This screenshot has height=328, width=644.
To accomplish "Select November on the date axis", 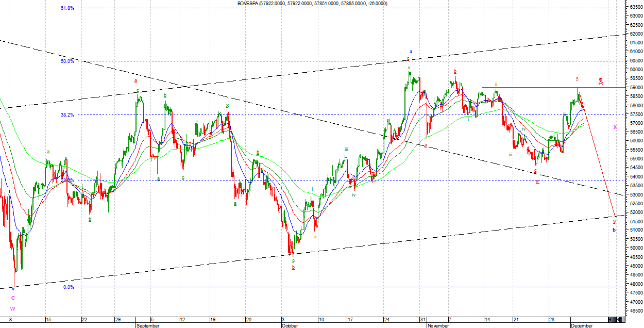I will tap(438, 325).
